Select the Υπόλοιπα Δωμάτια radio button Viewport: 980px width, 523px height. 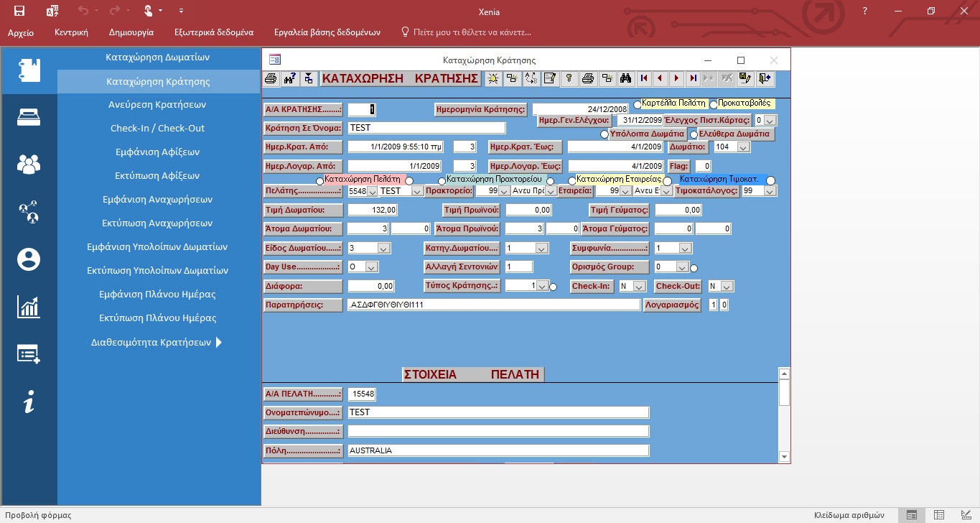coord(605,134)
